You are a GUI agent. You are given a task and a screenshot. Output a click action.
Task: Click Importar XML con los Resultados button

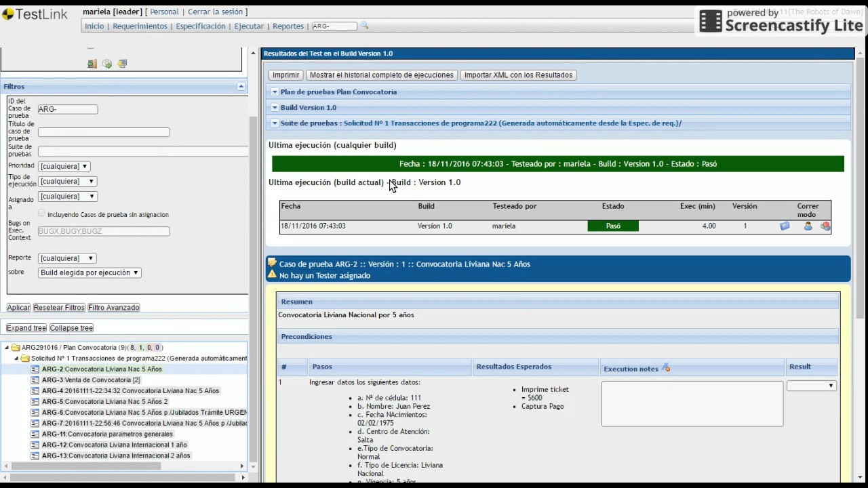click(518, 75)
